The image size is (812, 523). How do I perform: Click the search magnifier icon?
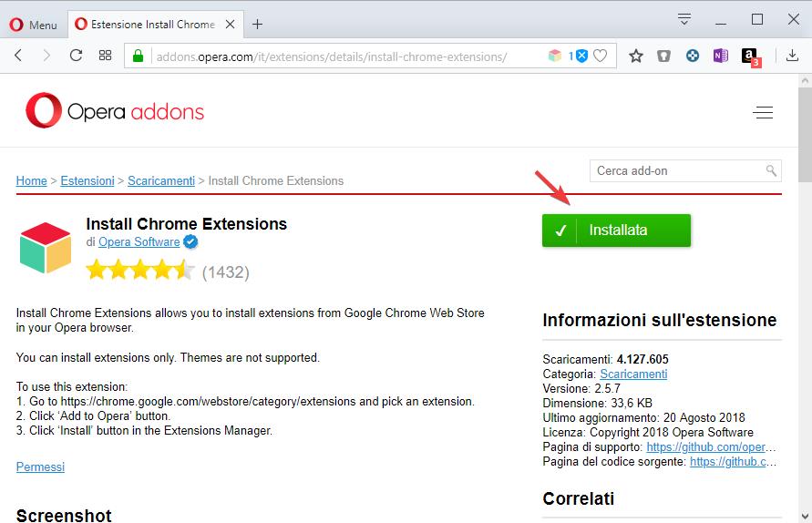[x=771, y=170]
